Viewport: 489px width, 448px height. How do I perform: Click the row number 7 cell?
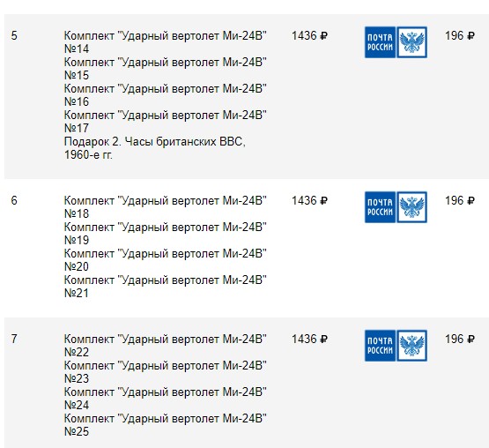14,339
